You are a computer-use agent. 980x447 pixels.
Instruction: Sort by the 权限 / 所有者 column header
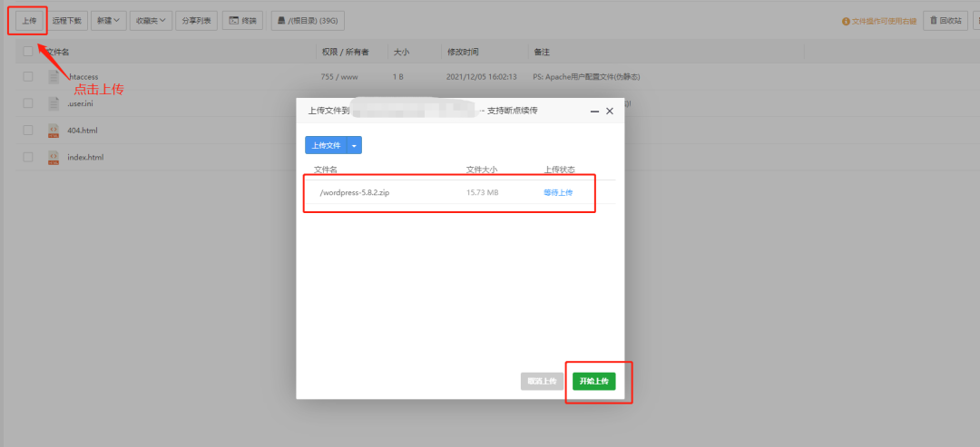tap(345, 52)
